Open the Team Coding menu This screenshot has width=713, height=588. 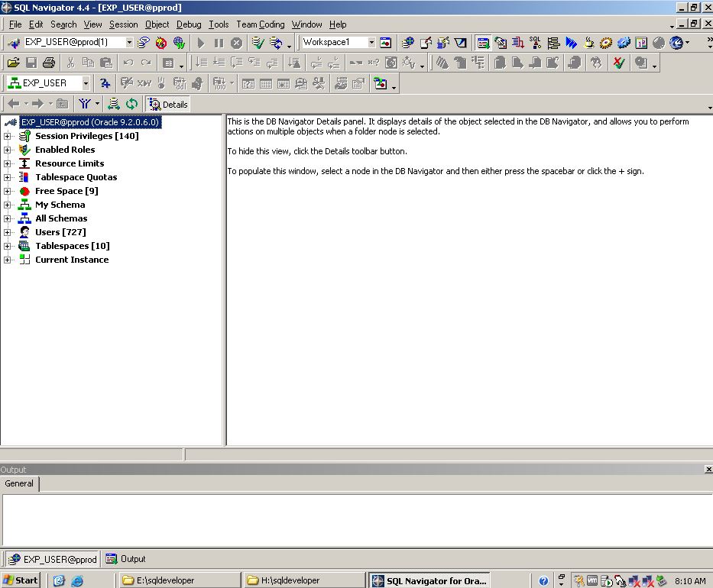pyautogui.click(x=260, y=24)
